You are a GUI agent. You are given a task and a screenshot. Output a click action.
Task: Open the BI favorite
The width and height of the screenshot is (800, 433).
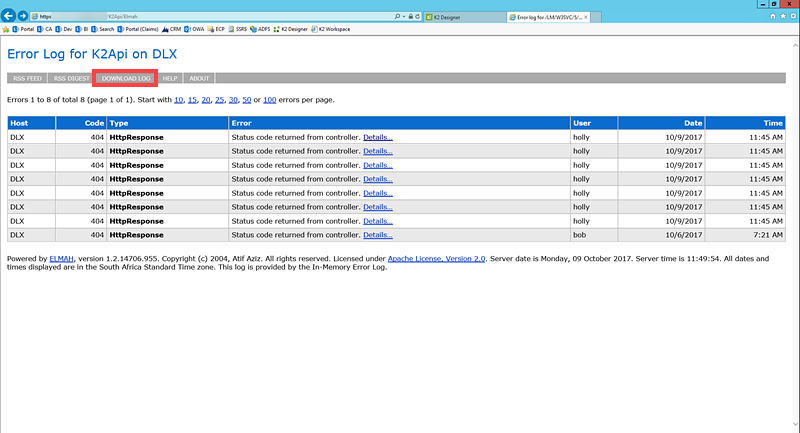[x=82, y=29]
